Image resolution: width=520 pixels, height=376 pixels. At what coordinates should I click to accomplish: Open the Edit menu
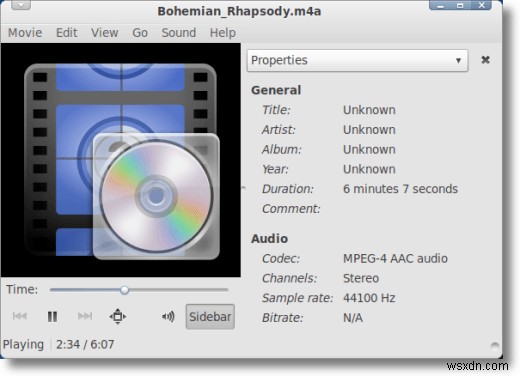67,33
